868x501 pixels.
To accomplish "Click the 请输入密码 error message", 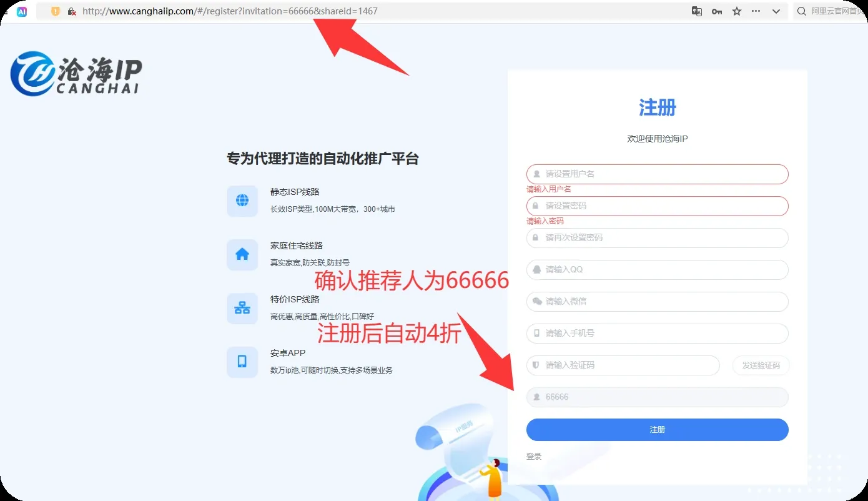I will pyautogui.click(x=545, y=221).
